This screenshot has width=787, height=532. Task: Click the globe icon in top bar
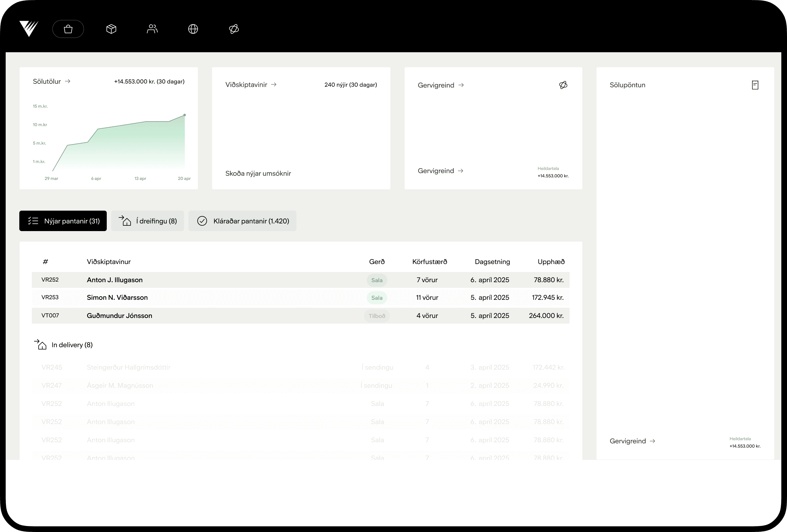pyautogui.click(x=193, y=29)
